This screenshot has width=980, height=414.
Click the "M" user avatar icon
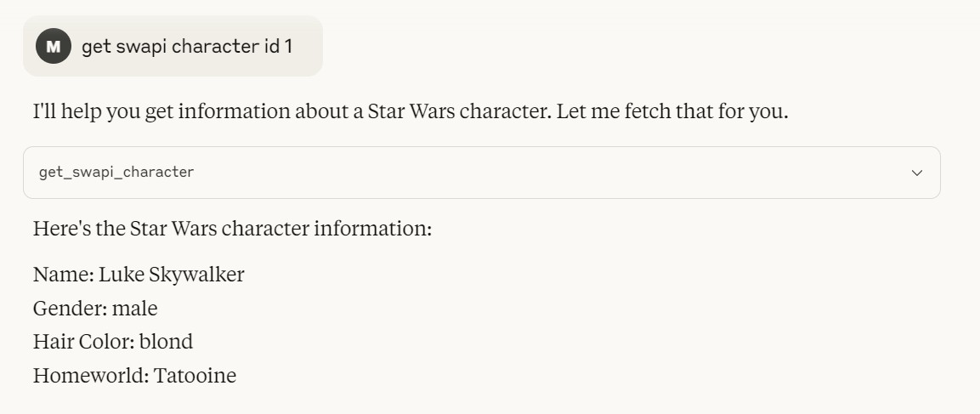54,46
